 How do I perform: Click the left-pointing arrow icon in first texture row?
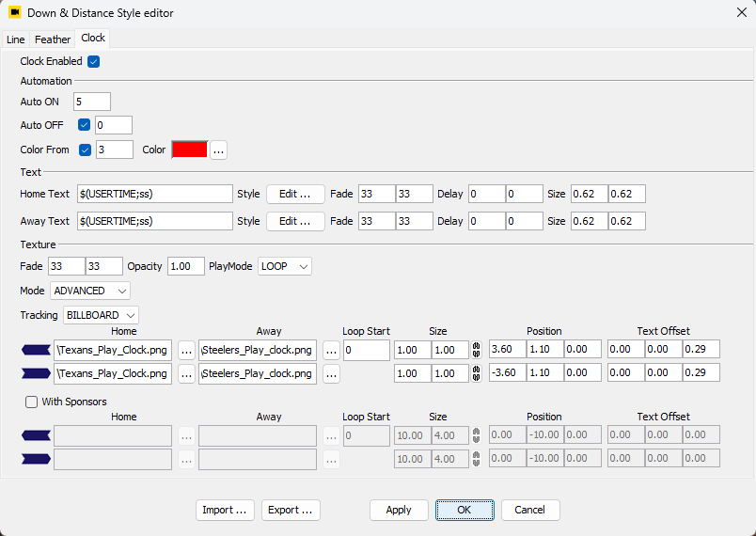pyautogui.click(x=35, y=350)
